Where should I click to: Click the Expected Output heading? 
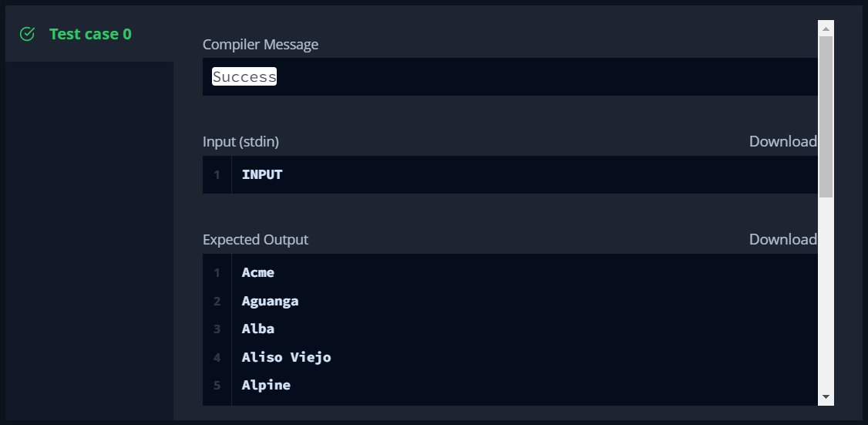(255, 239)
